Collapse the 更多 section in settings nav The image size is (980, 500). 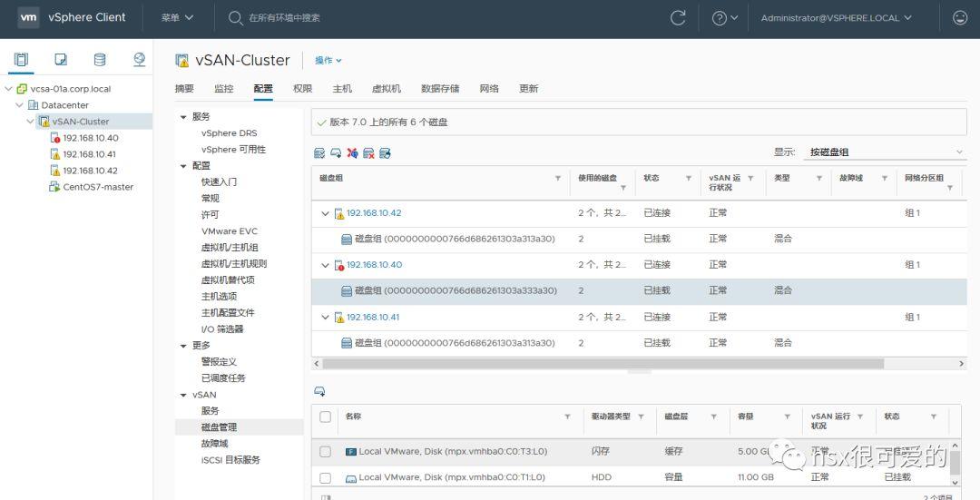pos(183,346)
